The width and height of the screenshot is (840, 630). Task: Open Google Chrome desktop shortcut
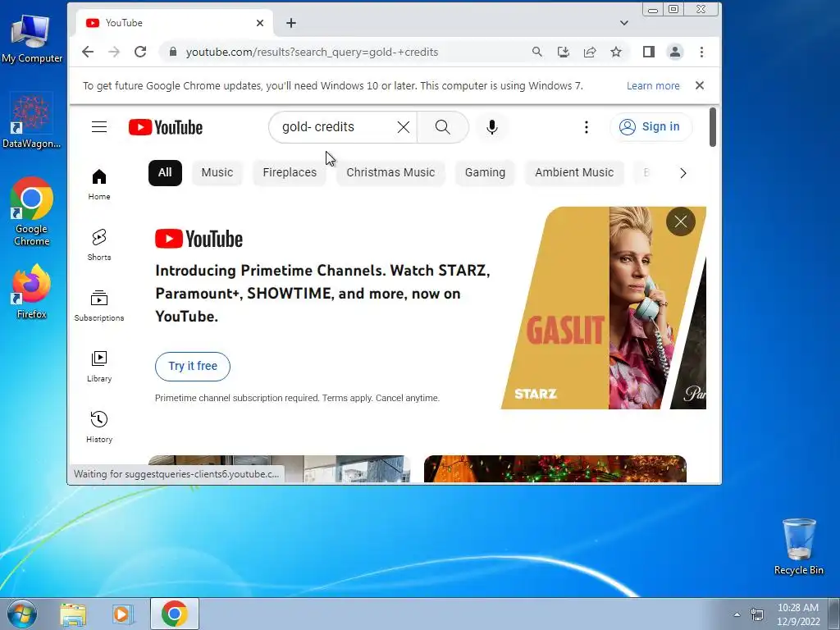coord(32,212)
